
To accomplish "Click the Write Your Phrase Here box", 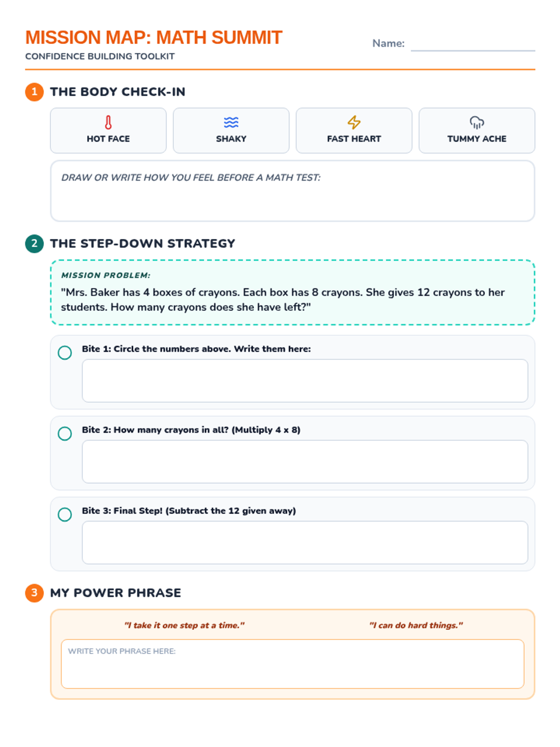I will tap(292, 669).
